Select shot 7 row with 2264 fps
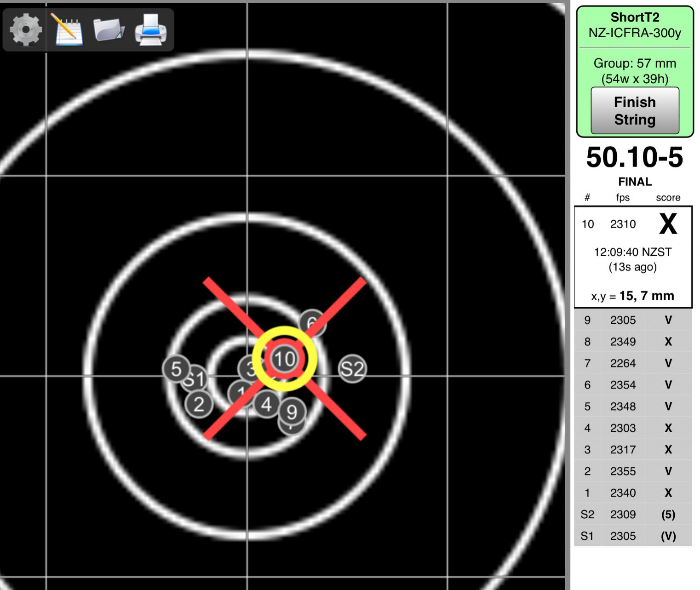 click(x=633, y=363)
